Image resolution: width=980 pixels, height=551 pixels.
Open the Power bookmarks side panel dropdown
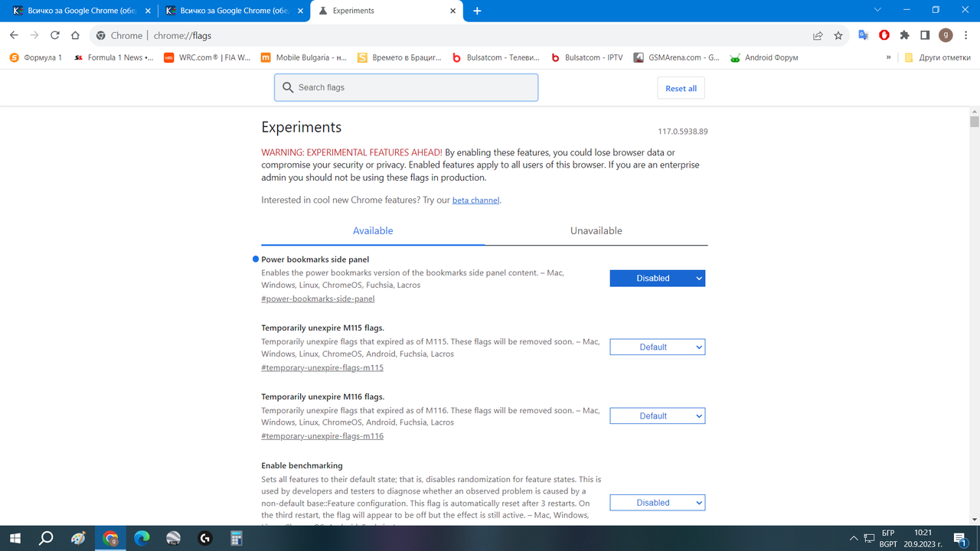[x=658, y=279]
